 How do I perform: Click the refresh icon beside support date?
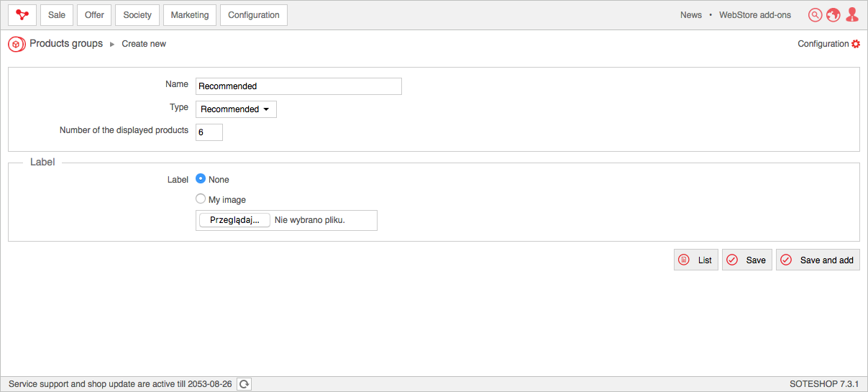(245, 384)
